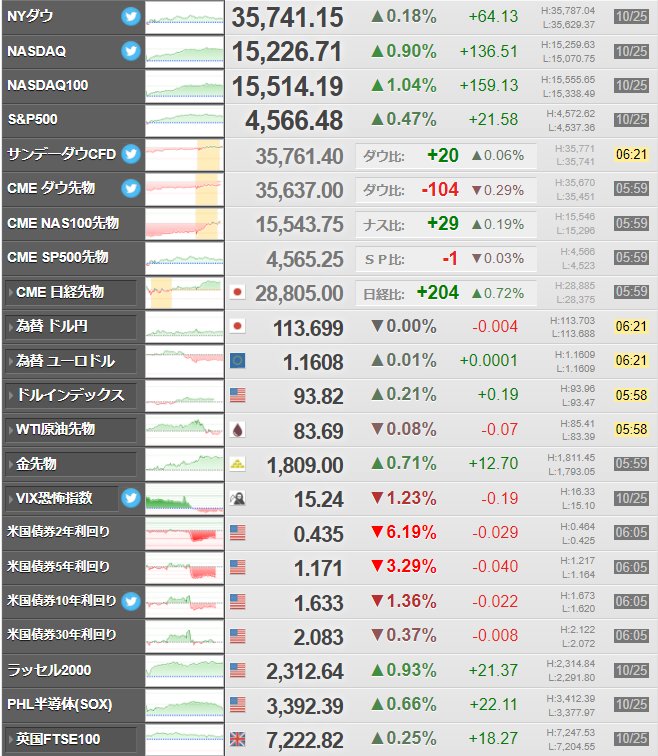Click the 10/25 date in NYダウ row
This screenshot has height=756, width=658.
[x=631, y=16]
